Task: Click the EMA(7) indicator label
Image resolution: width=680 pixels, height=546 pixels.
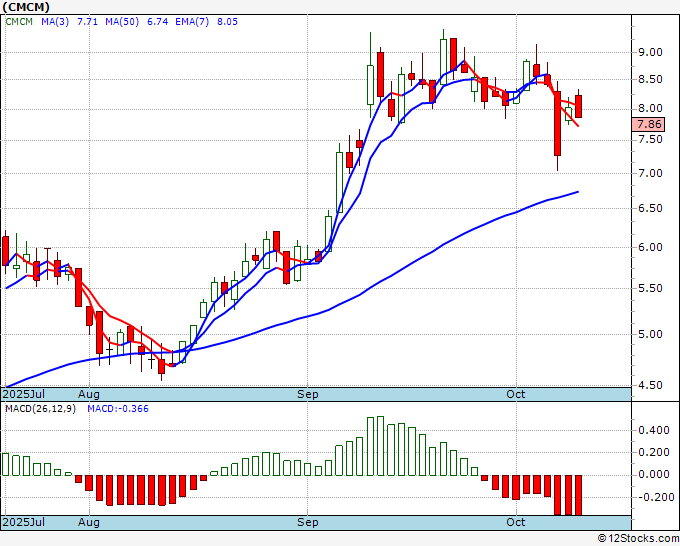Action: tap(192, 22)
